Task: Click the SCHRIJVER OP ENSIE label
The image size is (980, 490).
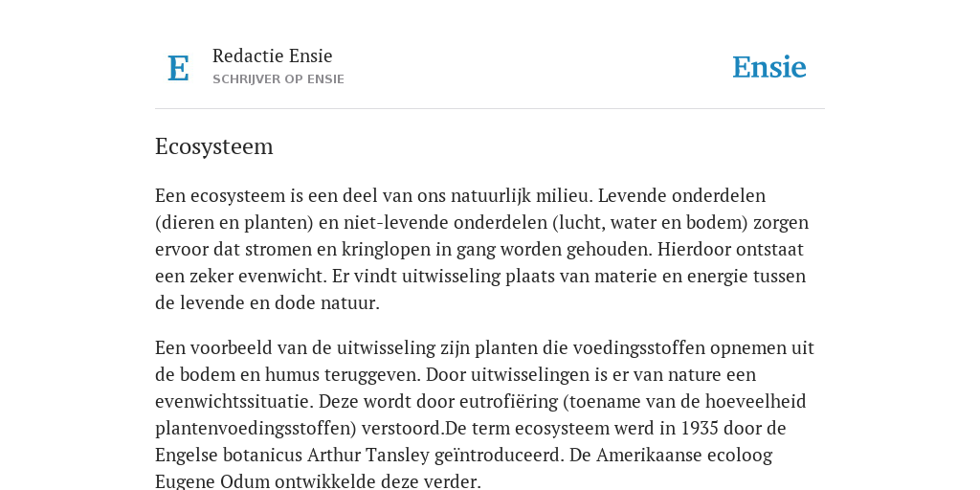Action: point(278,79)
